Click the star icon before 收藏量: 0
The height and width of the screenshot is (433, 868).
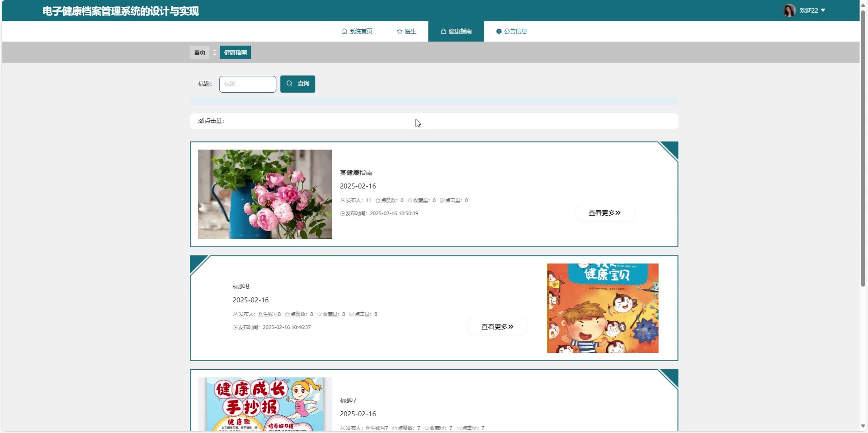[410, 200]
